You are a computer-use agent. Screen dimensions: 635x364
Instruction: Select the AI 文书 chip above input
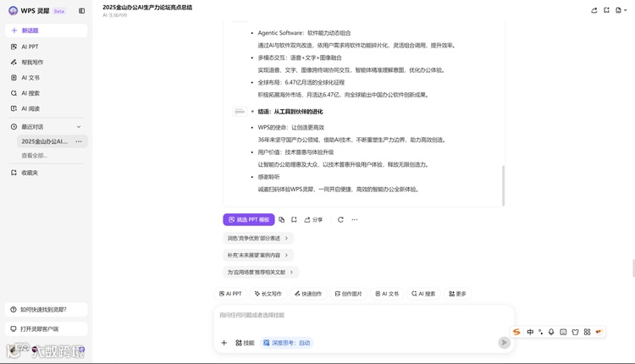pos(387,294)
